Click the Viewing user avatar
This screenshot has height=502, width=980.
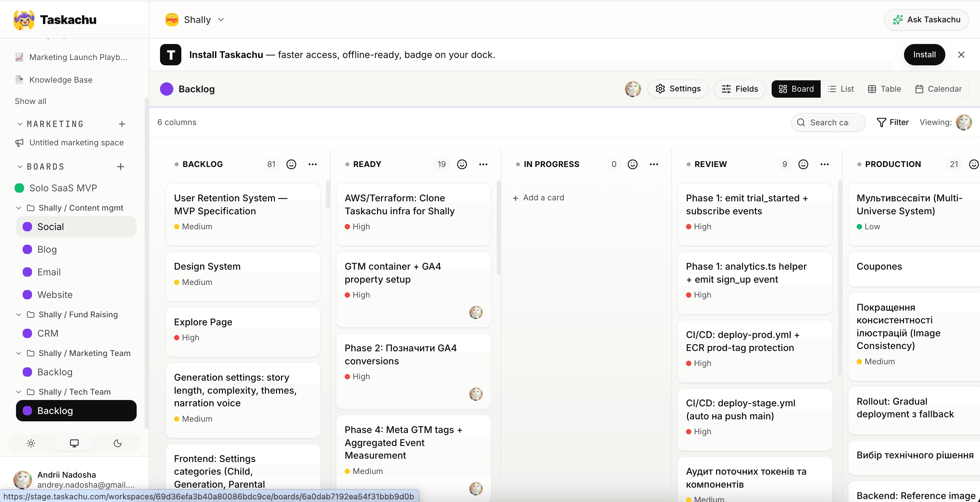click(x=964, y=122)
